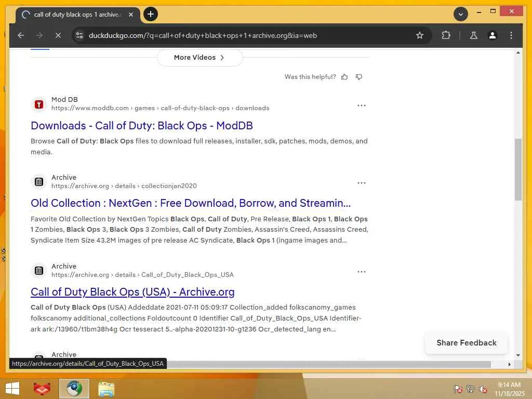The height and width of the screenshot is (399, 532).
Task: Open Call of Duty Black Ops (USA) link
Action: click(132, 292)
